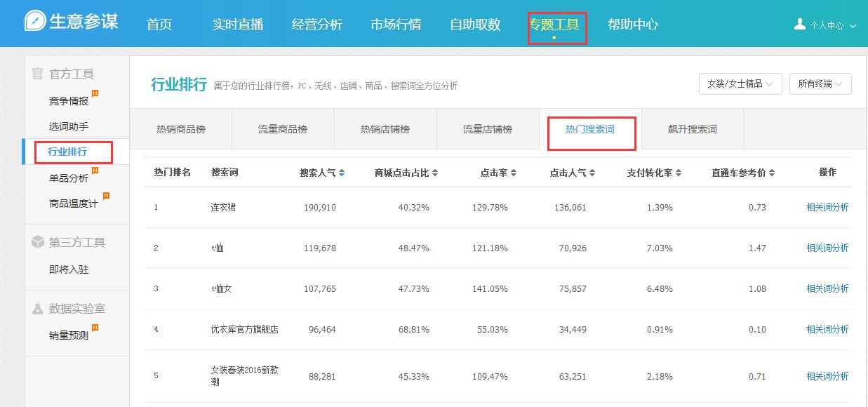Open the 所有终端 device dropdown
Viewport: 868px width, 407px height.
pyautogui.click(x=820, y=84)
